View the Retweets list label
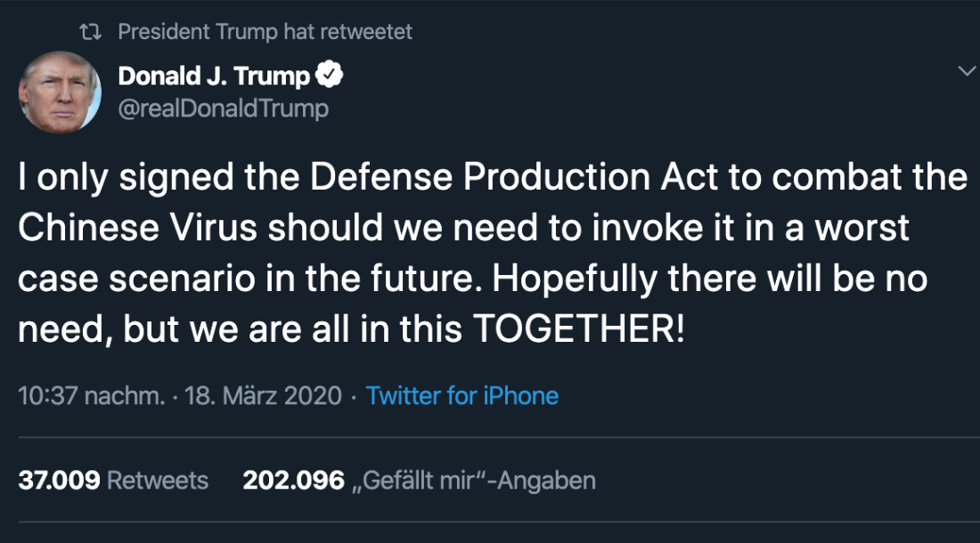980x543 pixels. [157, 482]
